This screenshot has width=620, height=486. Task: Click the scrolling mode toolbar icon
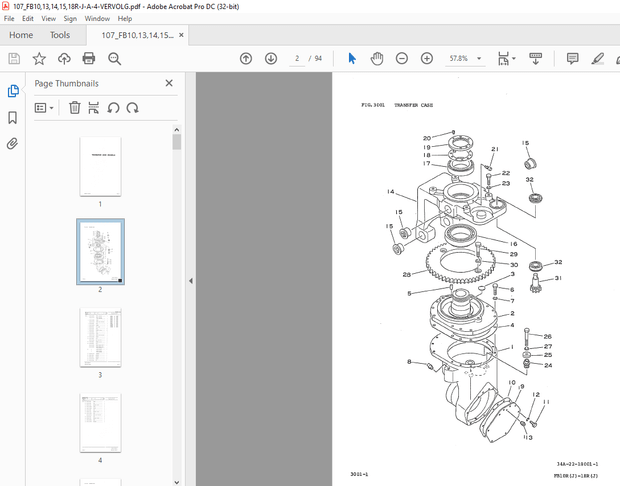[x=535, y=59]
